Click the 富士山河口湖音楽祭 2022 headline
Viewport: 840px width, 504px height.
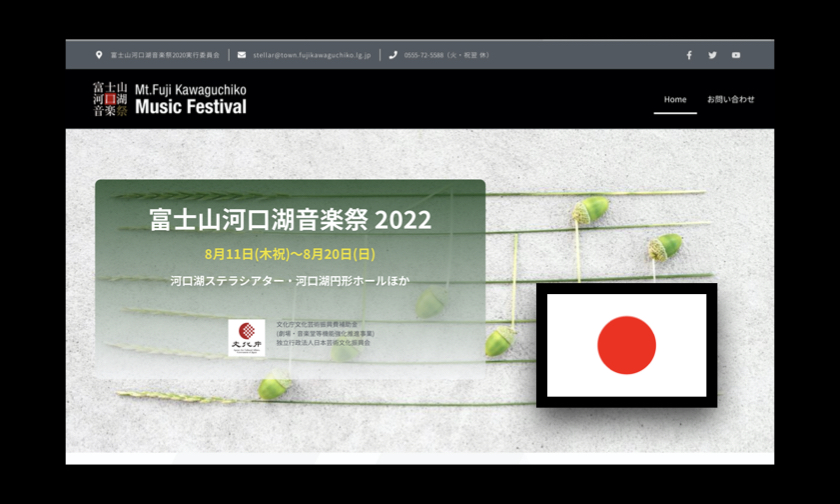pos(290,219)
